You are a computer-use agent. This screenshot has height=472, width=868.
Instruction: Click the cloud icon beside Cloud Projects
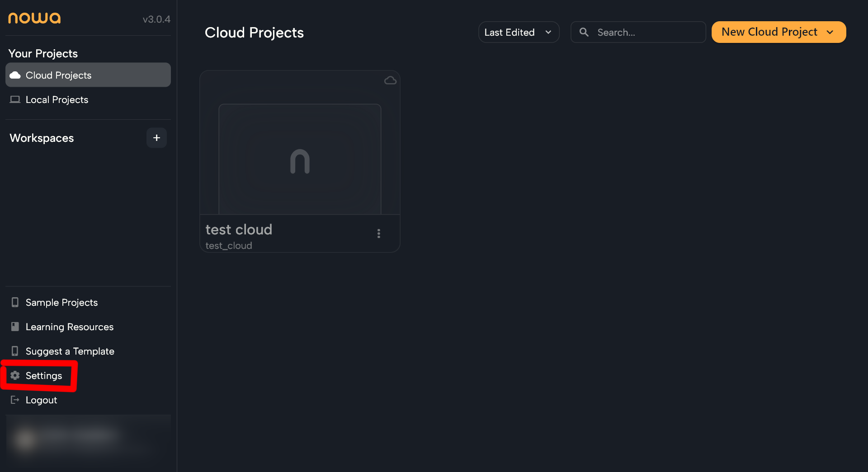tap(15, 75)
